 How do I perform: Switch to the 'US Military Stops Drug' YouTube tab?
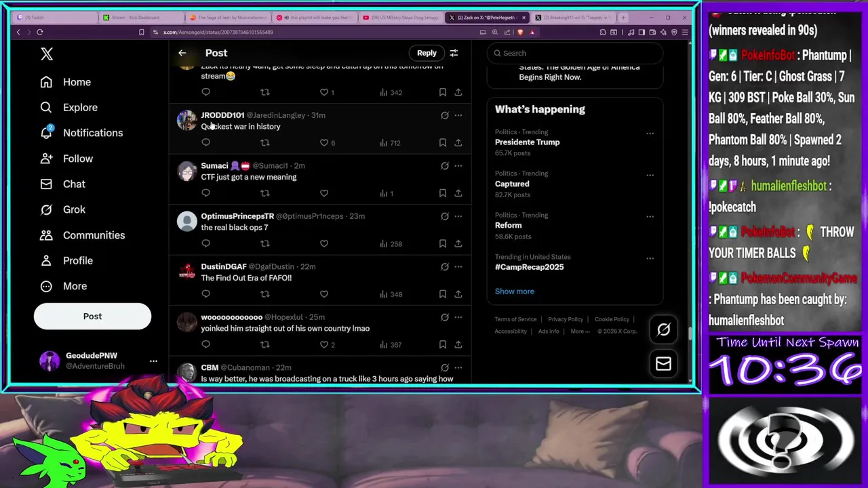coord(400,18)
